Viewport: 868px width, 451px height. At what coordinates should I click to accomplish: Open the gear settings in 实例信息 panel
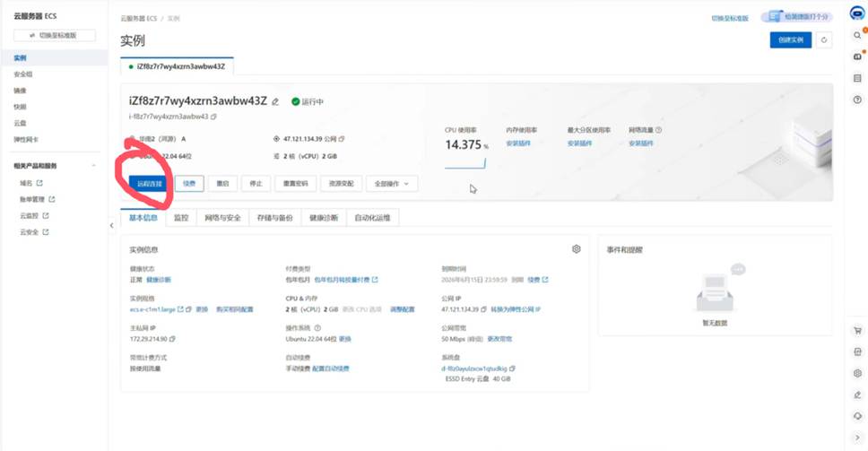576,249
